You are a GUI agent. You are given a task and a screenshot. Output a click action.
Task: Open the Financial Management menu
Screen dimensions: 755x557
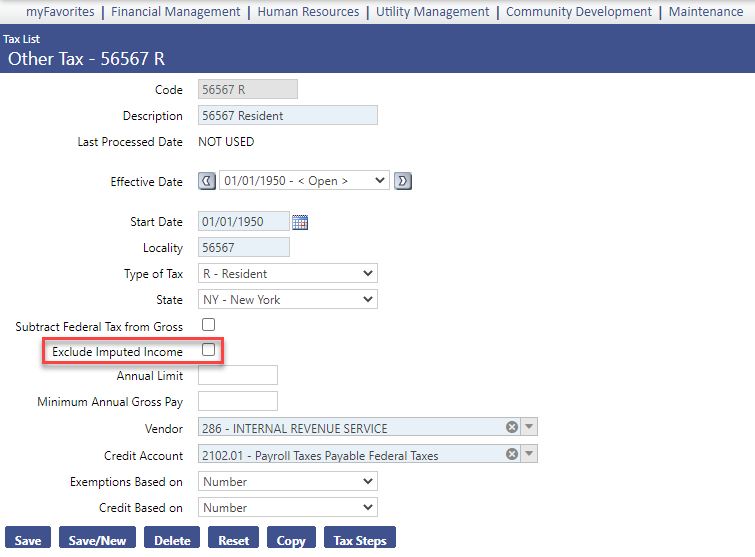(175, 12)
